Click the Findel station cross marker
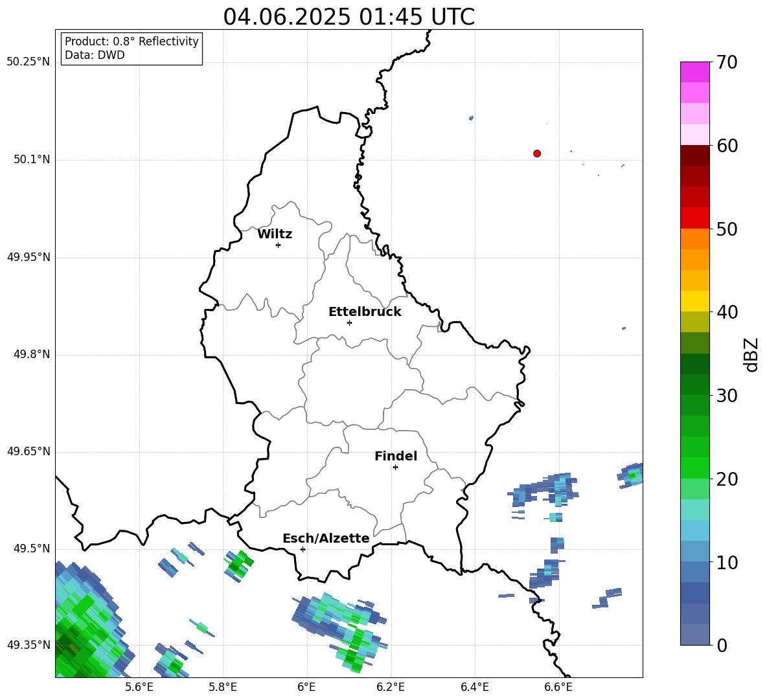767x700 pixels. (x=395, y=468)
